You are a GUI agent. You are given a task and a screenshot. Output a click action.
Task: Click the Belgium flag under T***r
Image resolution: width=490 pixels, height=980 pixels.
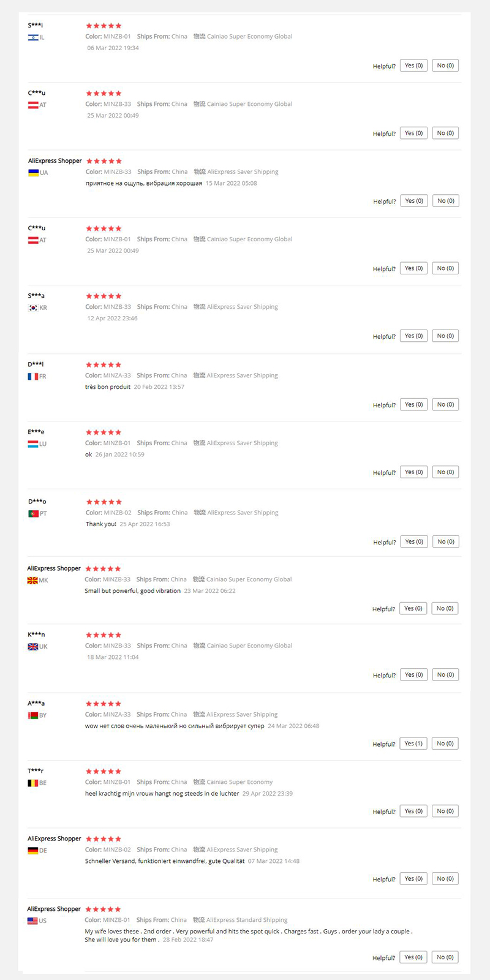[33, 783]
